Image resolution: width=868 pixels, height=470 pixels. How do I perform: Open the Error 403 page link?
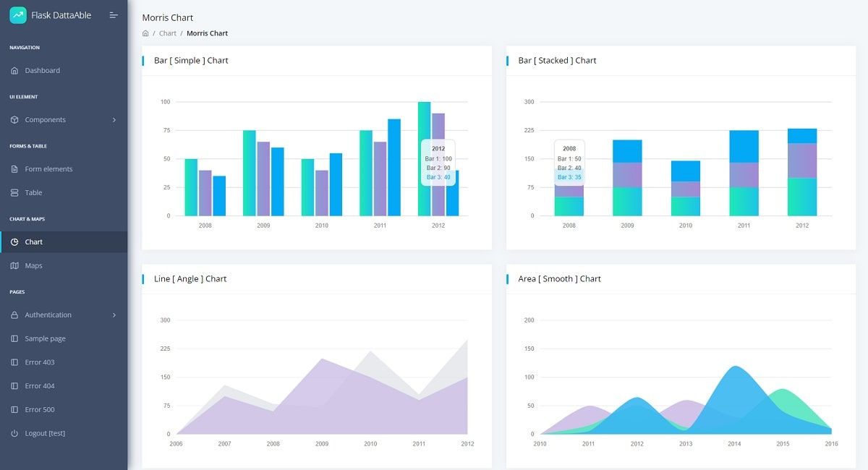[64, 362]
